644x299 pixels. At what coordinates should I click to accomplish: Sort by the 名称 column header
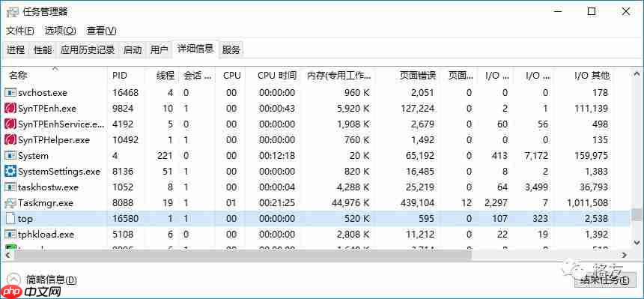click(54, 75)
